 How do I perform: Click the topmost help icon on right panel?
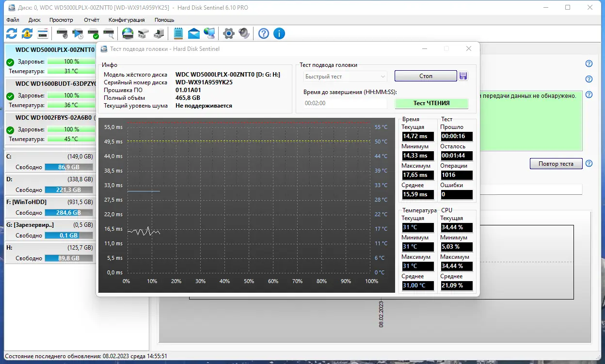pyautogui.click(x=589, y=63)
